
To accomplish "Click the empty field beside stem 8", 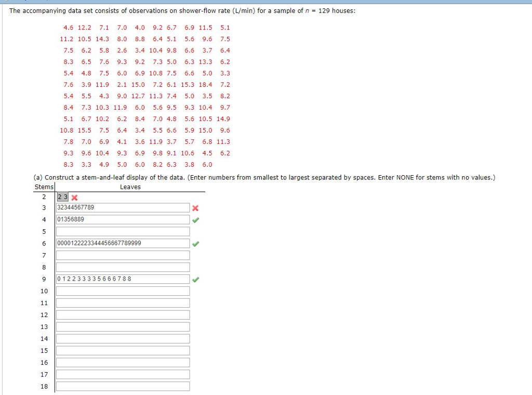I will point(123,267).
